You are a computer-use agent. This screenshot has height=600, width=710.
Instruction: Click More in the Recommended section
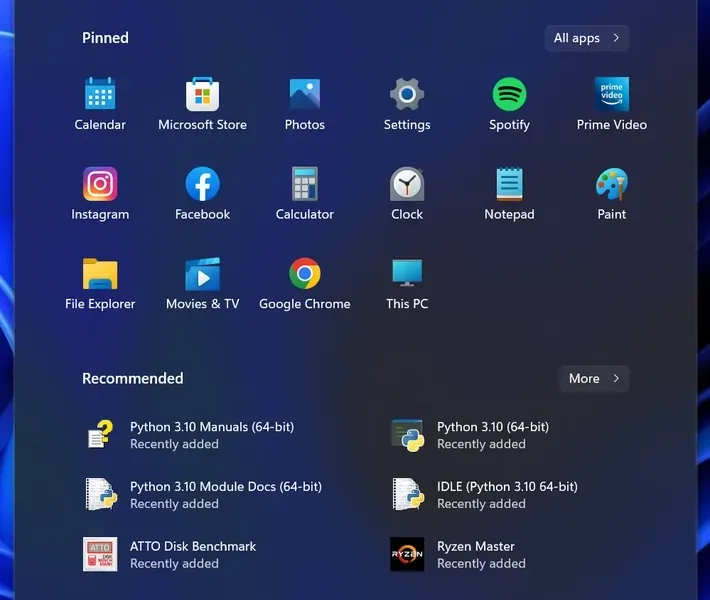coord(594,379)
